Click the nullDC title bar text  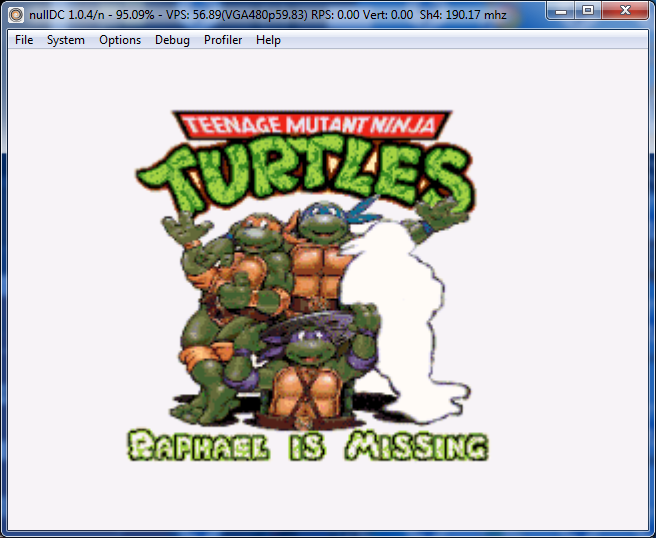coord(268,15)
